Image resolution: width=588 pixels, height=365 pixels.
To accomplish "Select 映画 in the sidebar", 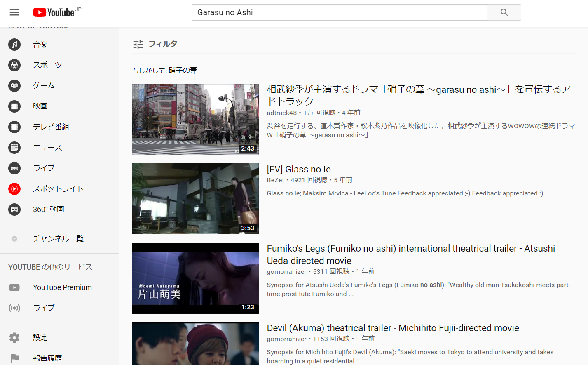I will point(40,106).
